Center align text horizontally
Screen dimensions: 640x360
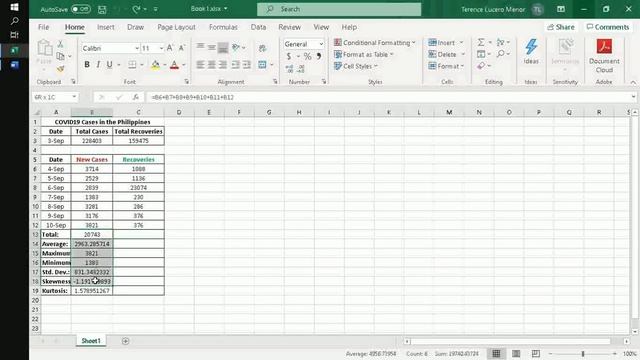[211, 64]
